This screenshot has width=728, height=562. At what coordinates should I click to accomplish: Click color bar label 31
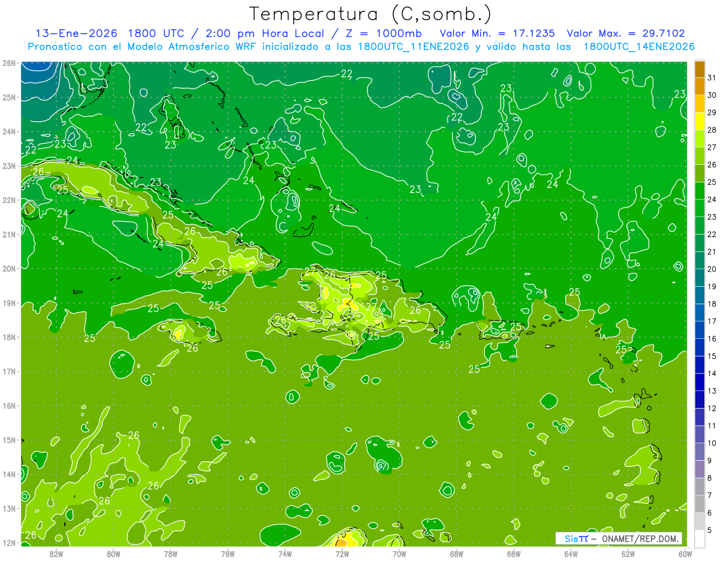point(712,78)
